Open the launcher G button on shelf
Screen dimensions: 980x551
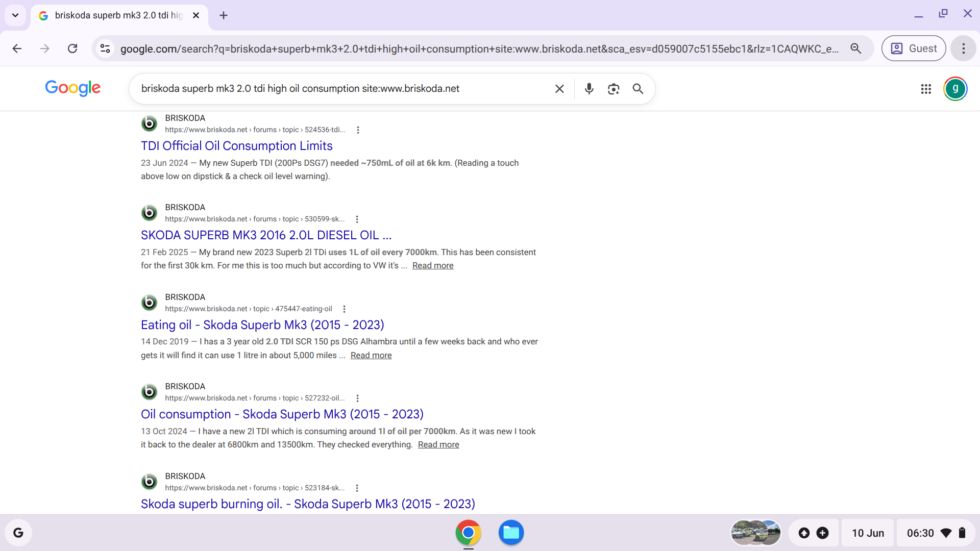pos(18,533)
